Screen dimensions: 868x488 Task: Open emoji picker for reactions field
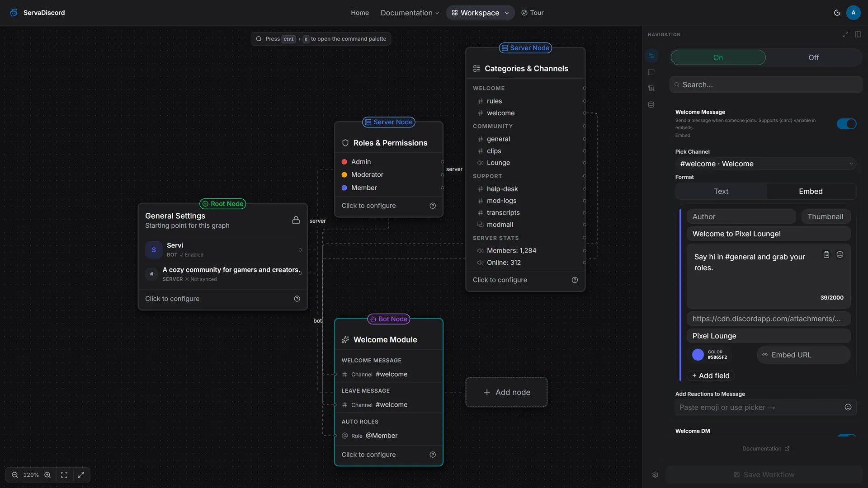[x=848, y=407]
